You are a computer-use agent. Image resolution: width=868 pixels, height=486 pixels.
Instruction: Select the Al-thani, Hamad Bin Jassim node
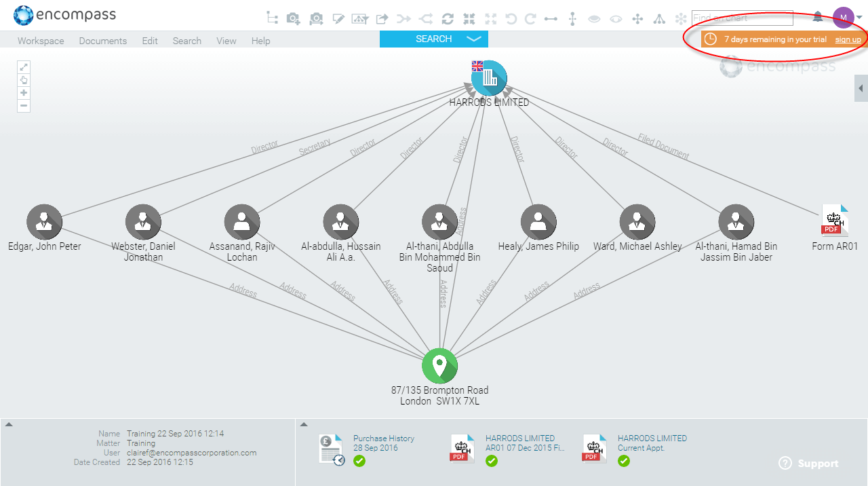pyautogui.click(x=736, y=222)
